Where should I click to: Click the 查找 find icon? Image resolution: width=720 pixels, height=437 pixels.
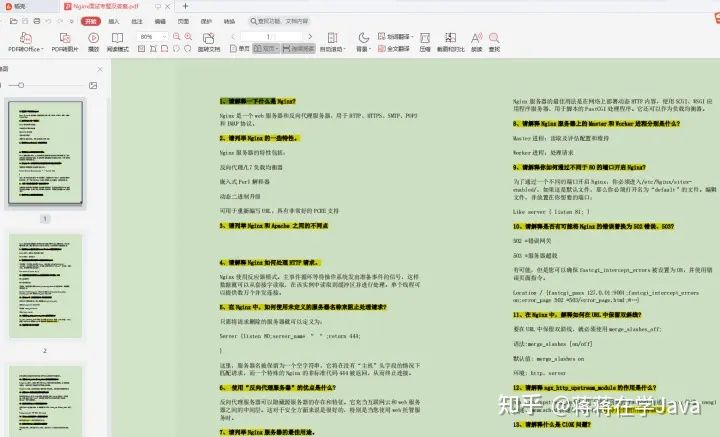tap(494, 38)
